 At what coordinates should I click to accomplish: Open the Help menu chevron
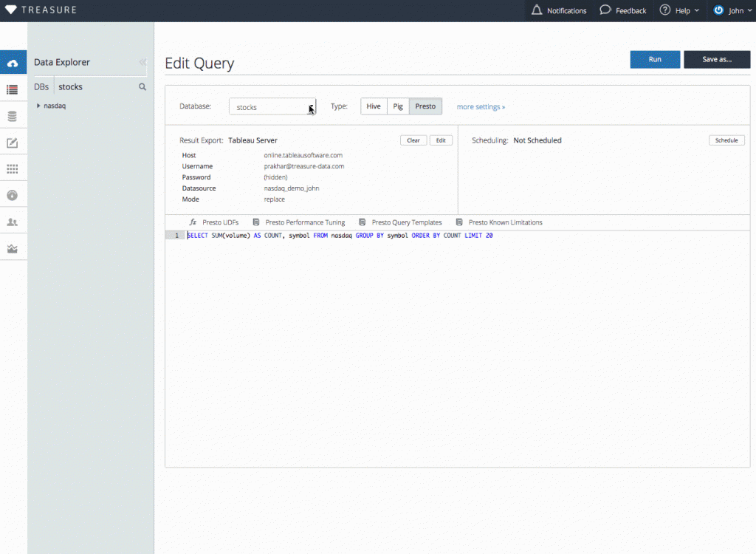tap(697, 10)
